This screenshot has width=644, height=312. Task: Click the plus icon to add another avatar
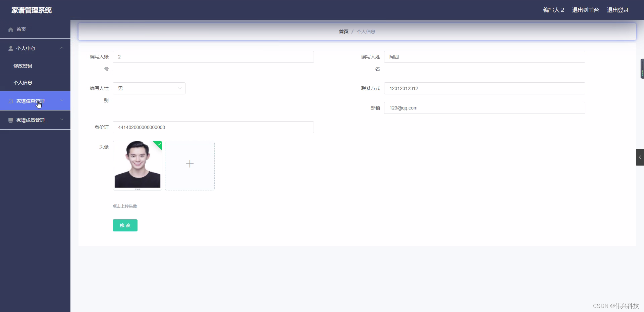(190, 164)
